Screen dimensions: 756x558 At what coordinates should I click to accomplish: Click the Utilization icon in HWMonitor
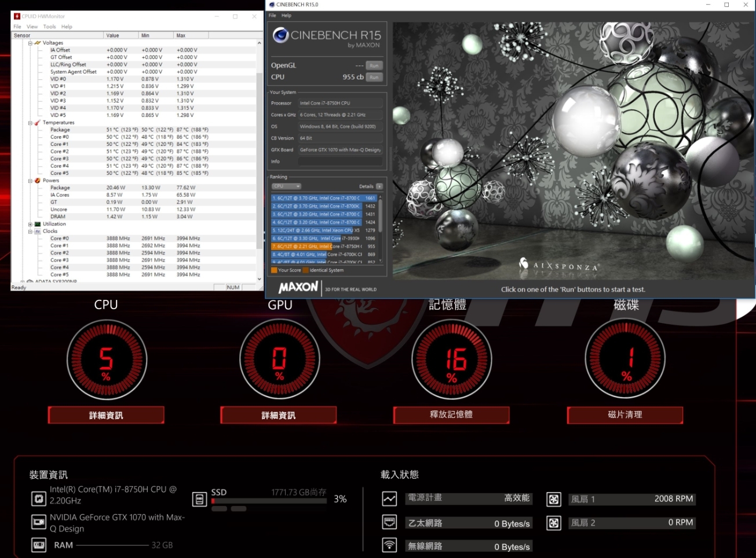coord(38,224)
